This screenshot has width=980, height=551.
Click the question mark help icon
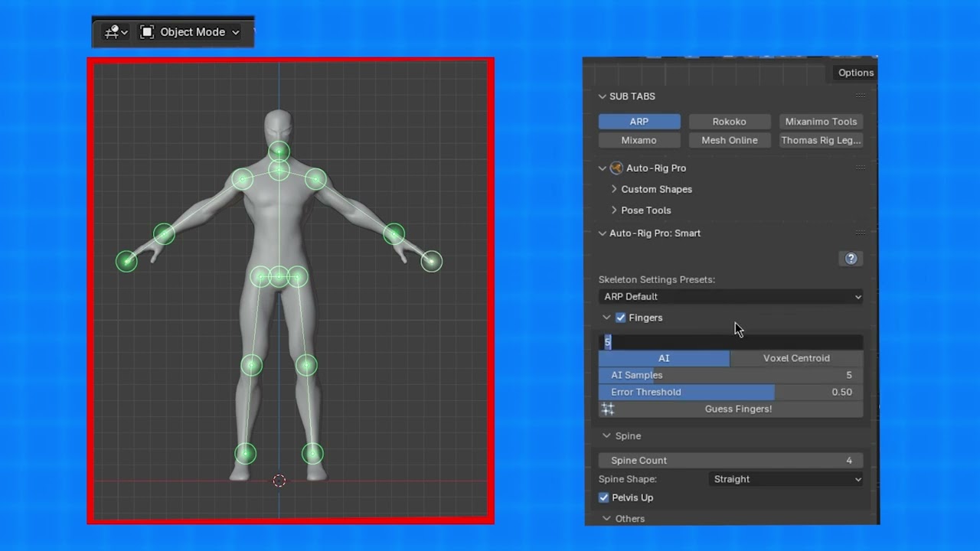[851, 259]
